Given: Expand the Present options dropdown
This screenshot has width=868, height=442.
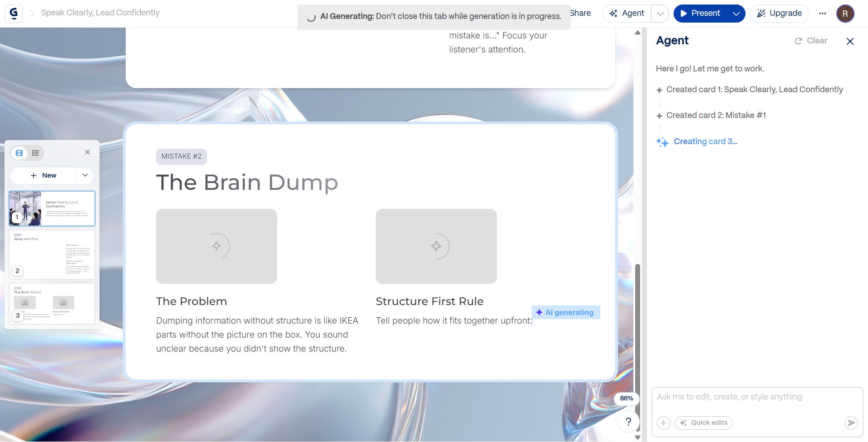Looking at the screenshot, I should tap(736, 14).
